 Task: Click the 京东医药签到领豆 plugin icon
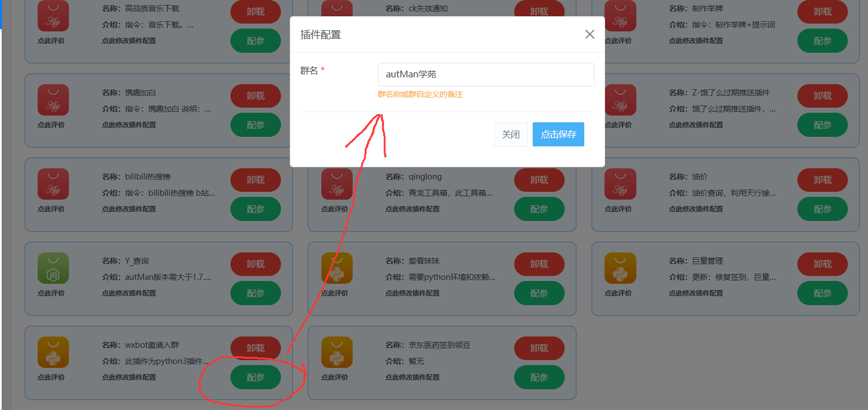click(x=337, y=352)
